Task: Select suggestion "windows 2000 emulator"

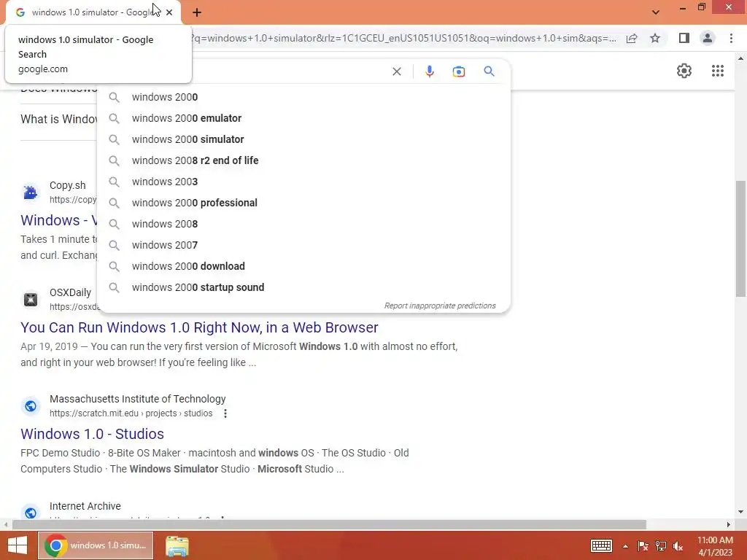Action: pos(303,118)
